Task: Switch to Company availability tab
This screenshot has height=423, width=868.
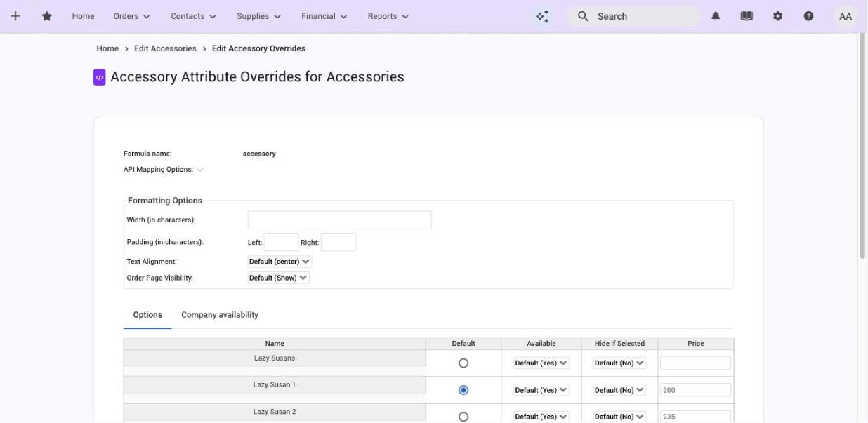Action: (x=220, y=315)
